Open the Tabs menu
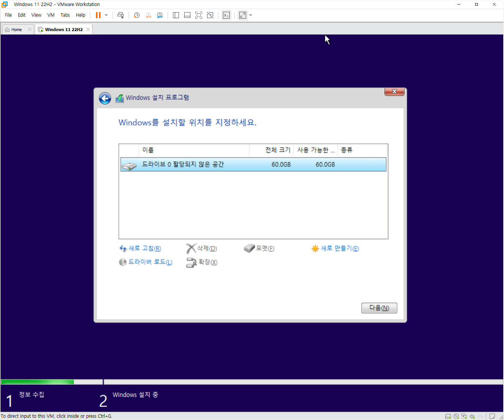The height and width of the screenshot is (420, 504). (65, 15)
